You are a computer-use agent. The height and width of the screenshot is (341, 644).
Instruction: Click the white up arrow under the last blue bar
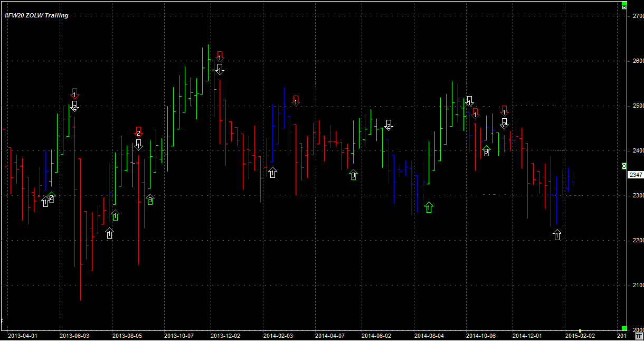[x=557, y=235]
